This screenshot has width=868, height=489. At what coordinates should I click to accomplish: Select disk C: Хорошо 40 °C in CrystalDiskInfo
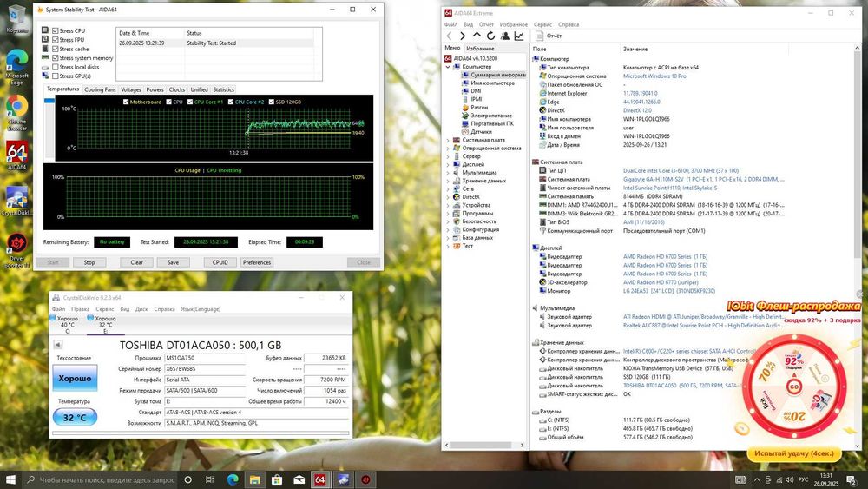coord(64,325)
